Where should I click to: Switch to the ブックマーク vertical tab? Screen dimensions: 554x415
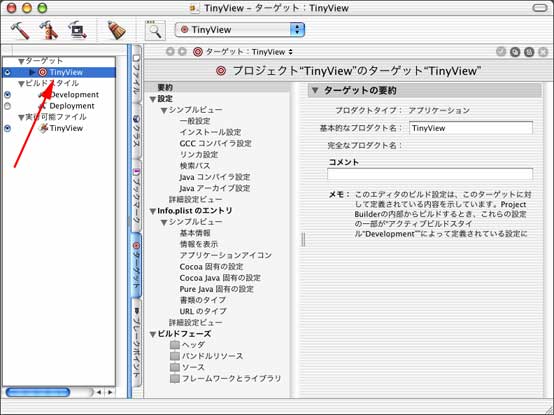tap(136, 196)
